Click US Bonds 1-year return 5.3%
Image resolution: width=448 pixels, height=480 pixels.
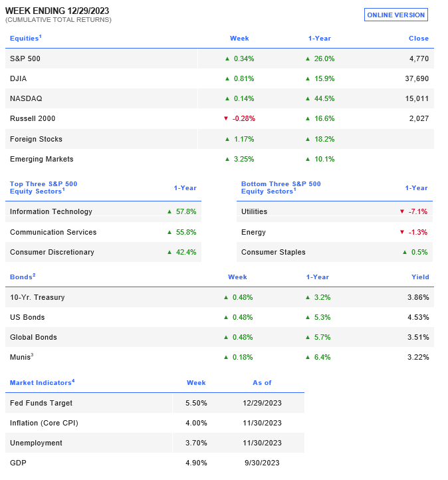point(322,317)
